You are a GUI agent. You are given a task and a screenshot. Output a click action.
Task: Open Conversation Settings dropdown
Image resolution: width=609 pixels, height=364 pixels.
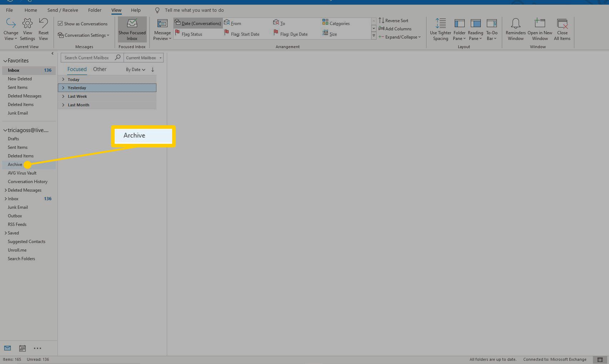84,35
